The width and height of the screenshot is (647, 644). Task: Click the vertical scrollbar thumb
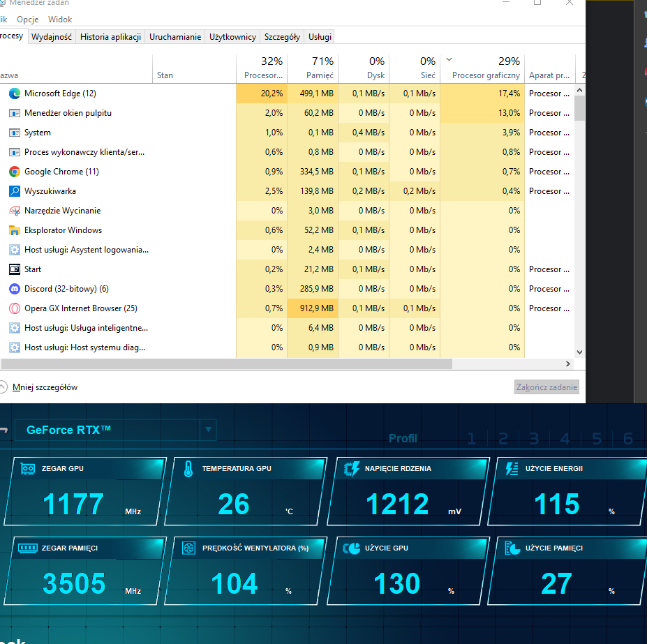tap(580, 108)
